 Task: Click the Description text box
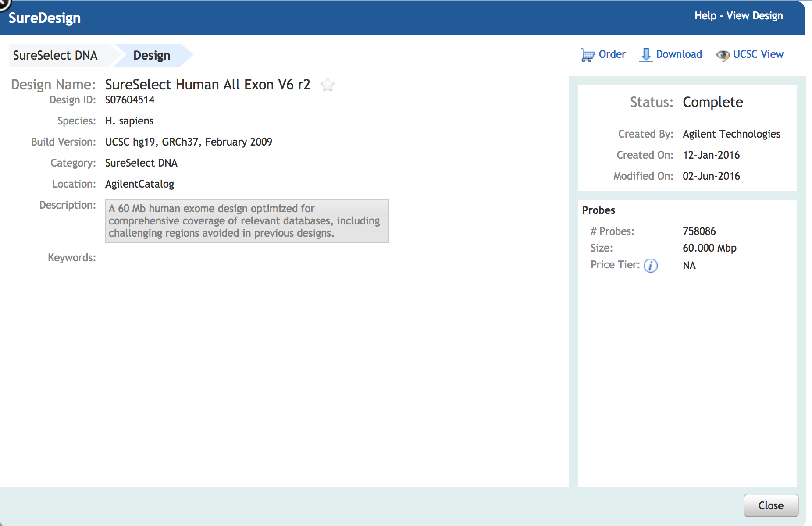click(247, 221)
